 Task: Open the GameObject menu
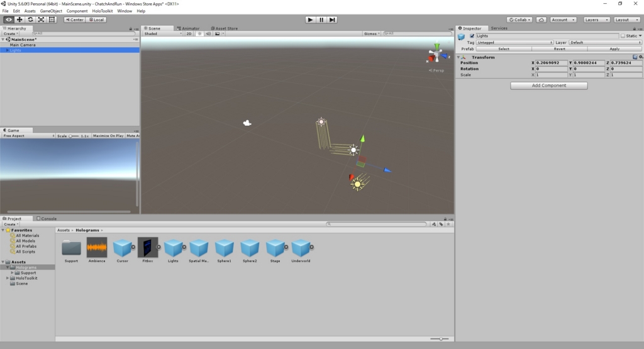pyautogui.click(x=51, y=11)
